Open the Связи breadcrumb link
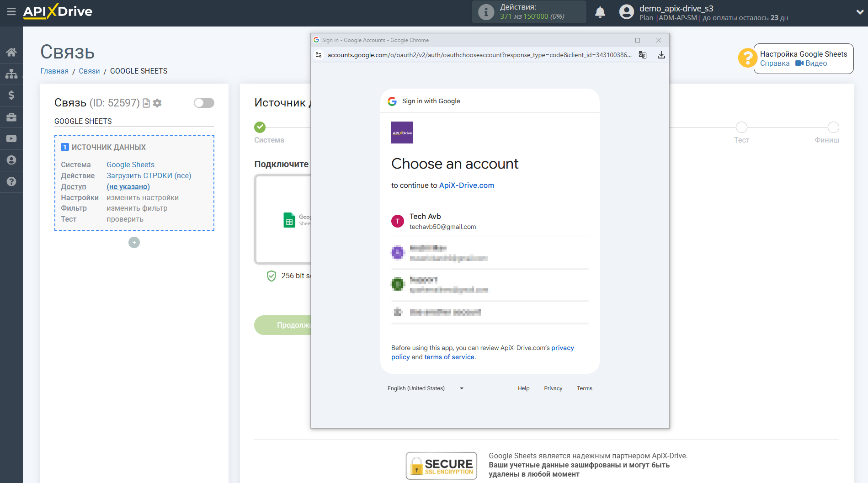 pyautogui.click(x=89, y=71)
